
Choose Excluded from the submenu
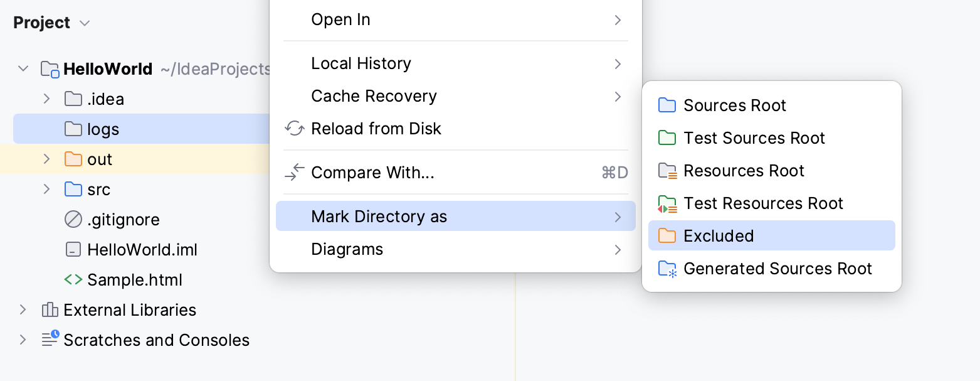(x=719, y=235)
